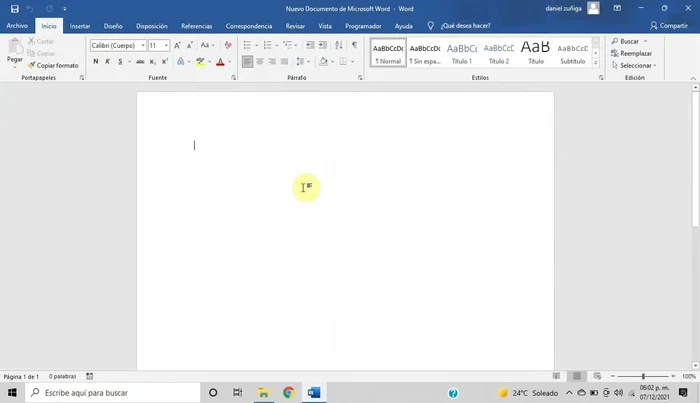Apply strikethrough (abc) formatting

140,62
